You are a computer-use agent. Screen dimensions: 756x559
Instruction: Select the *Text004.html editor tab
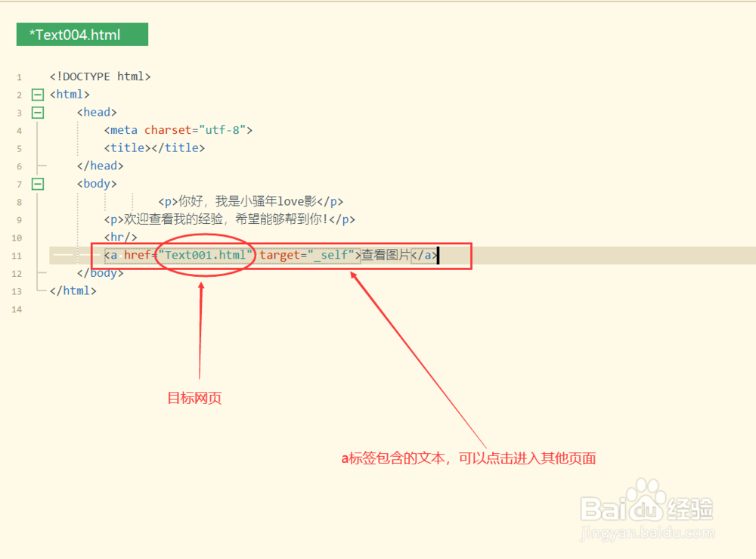pos(82,34)
